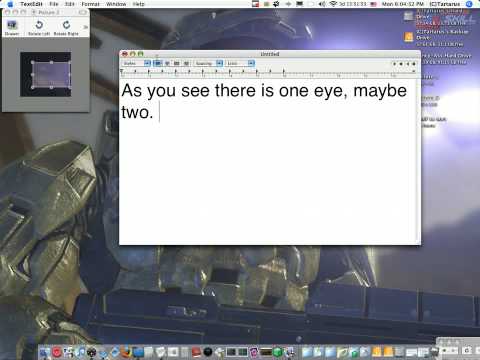Open the File menu

point(54,4)
